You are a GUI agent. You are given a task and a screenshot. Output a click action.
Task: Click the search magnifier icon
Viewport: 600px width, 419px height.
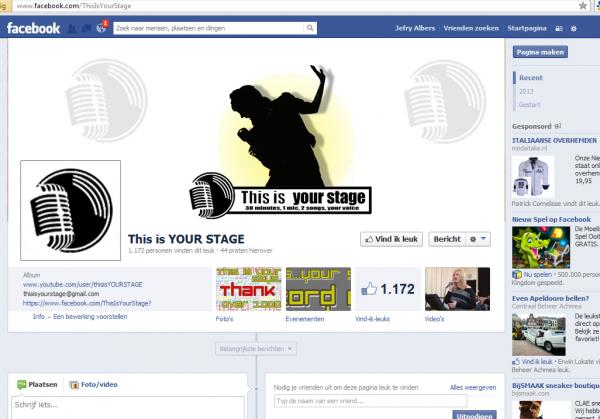pos(310,28)
